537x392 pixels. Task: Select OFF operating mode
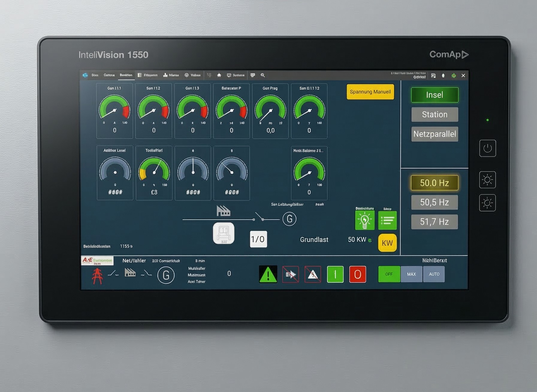click(x=389, y=274)
